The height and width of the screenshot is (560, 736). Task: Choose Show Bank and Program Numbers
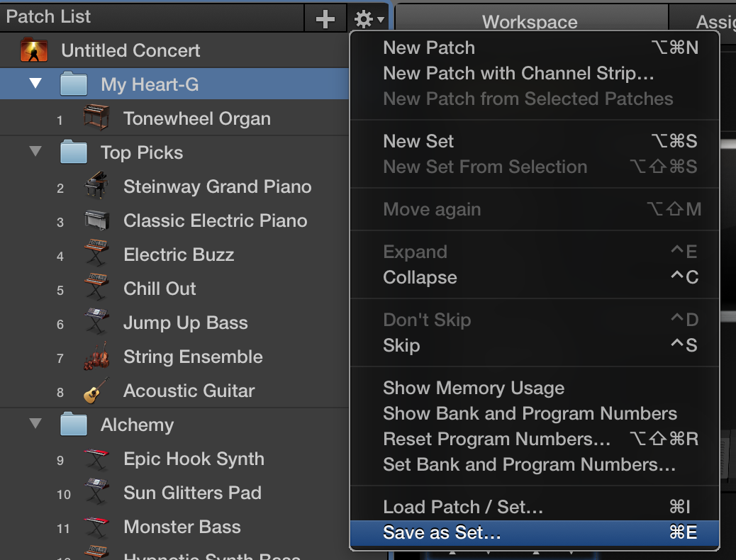[535, 413]
